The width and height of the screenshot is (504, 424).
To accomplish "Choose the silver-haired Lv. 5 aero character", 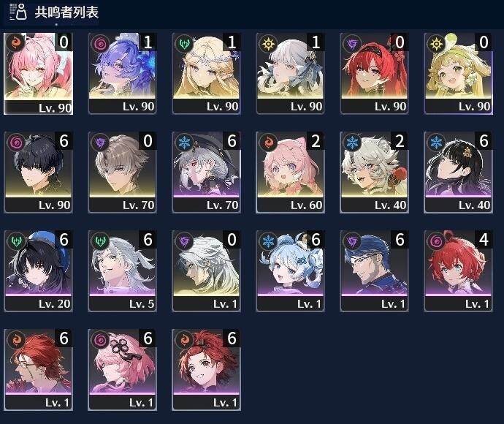I will [122, 271].
